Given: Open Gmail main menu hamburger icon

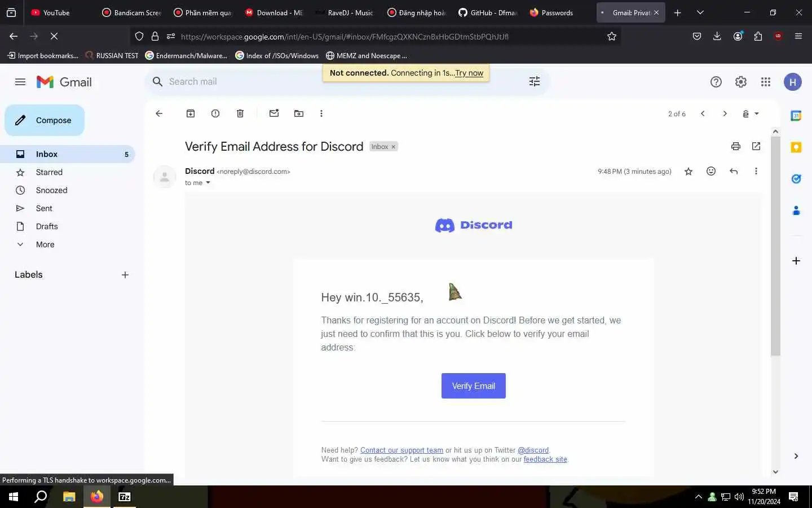Looking at the screenshot, I should [x=20, y=82].
